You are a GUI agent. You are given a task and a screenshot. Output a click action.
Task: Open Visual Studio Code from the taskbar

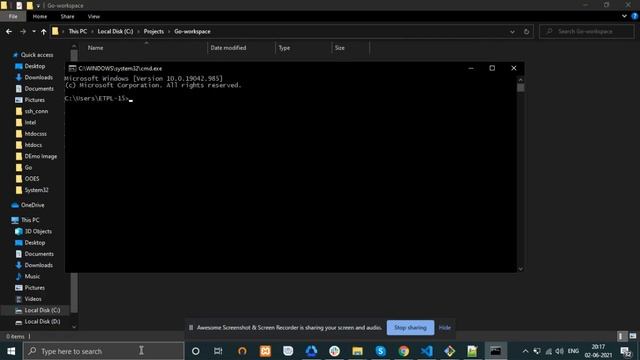click(x=427, y=351)
